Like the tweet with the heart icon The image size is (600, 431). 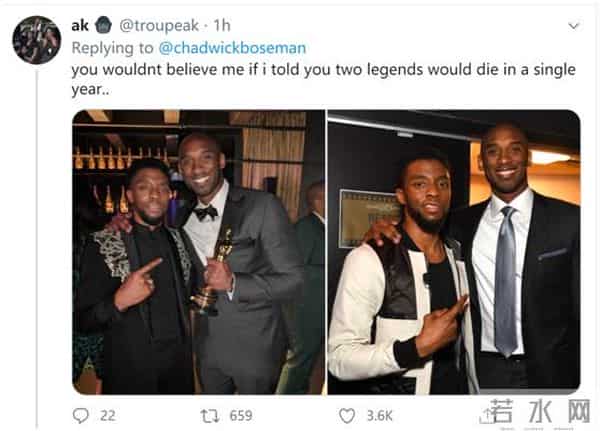(348, 414)
